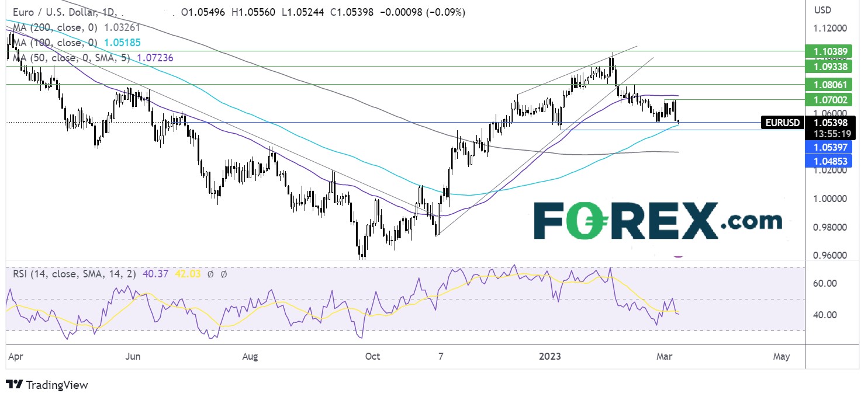Click the 1.05398 current price label
Screen dimensions: 868x400
(831, 123)
